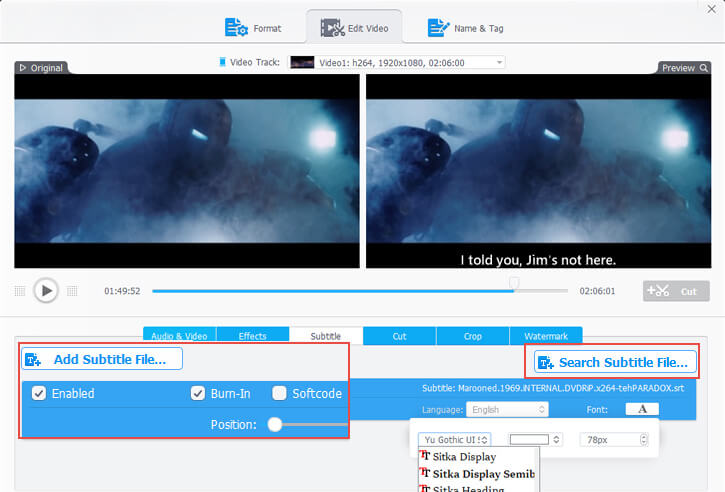Toggle the Enabled checkbox
This screenshot has height=492, width=725.
pyautogui.click(x=39, y=394)
